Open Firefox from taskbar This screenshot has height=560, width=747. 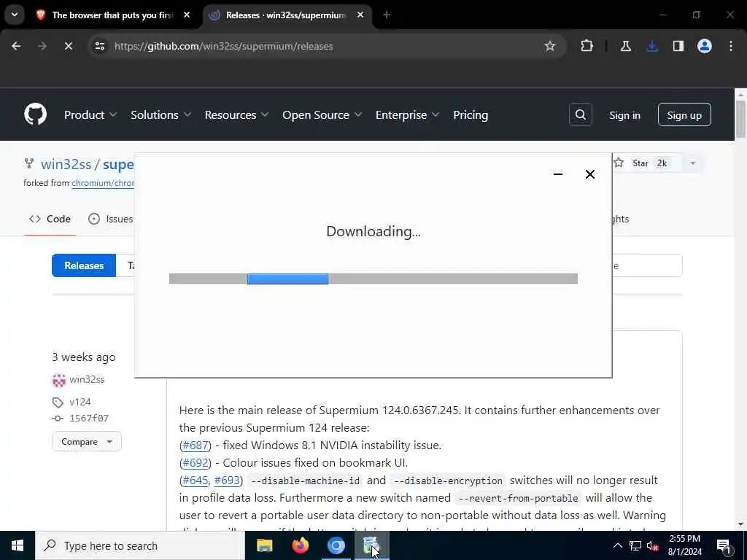300,545
